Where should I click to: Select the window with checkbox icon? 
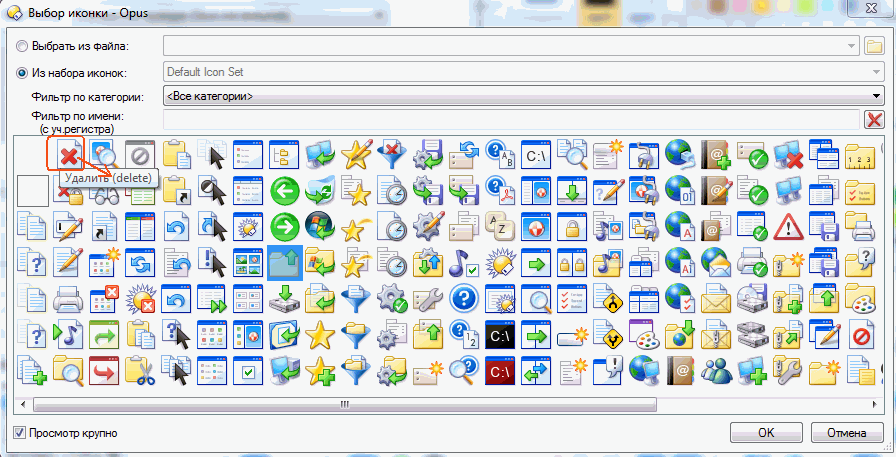click(x=248, y=370)
